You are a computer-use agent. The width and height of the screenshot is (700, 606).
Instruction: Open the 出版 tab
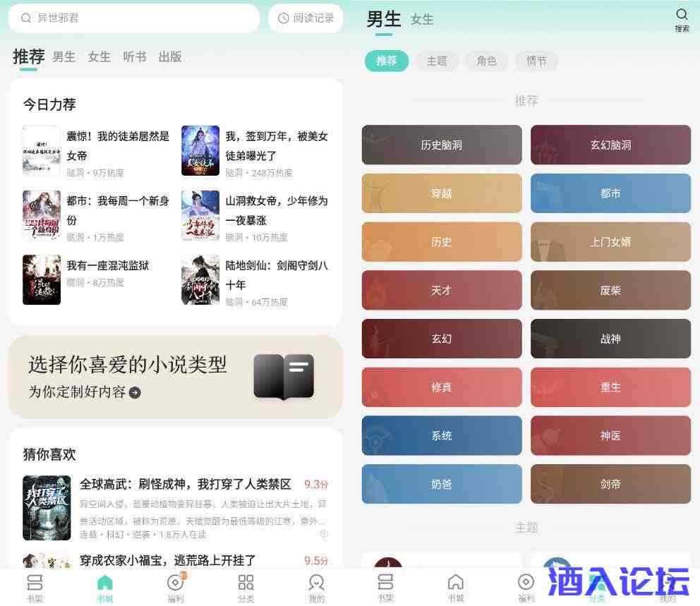(170, 56)
